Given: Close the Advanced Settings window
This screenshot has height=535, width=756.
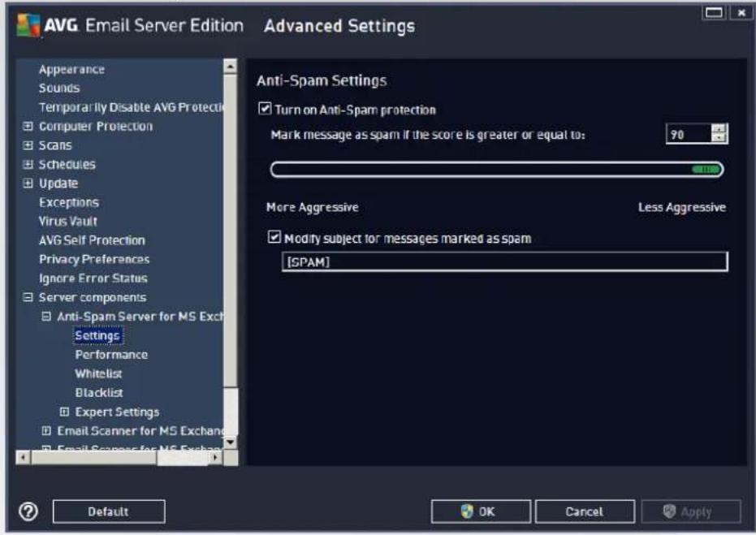Looking at the screenshot, I should point(741,12).
